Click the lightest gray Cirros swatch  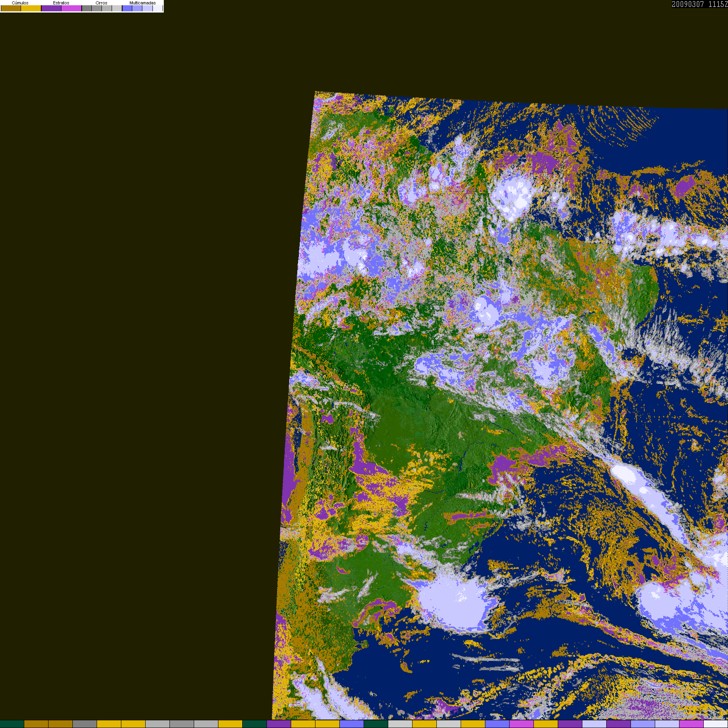coord(117,8)
